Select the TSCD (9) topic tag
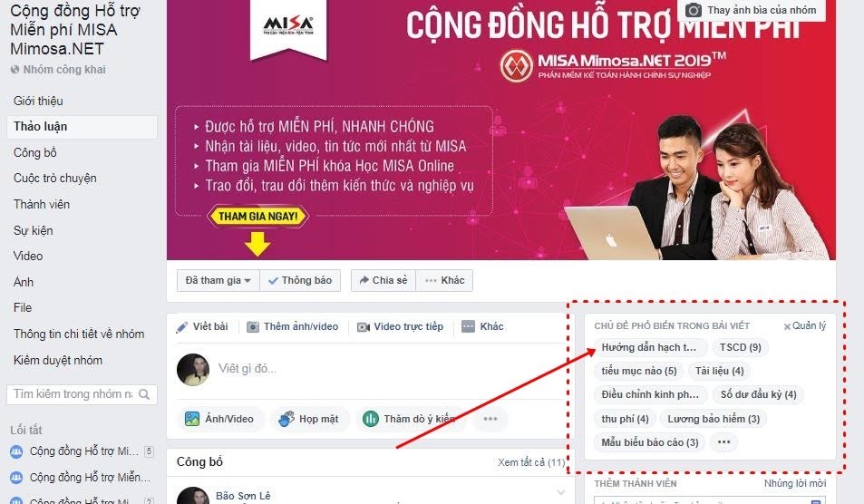 (740, 347)
